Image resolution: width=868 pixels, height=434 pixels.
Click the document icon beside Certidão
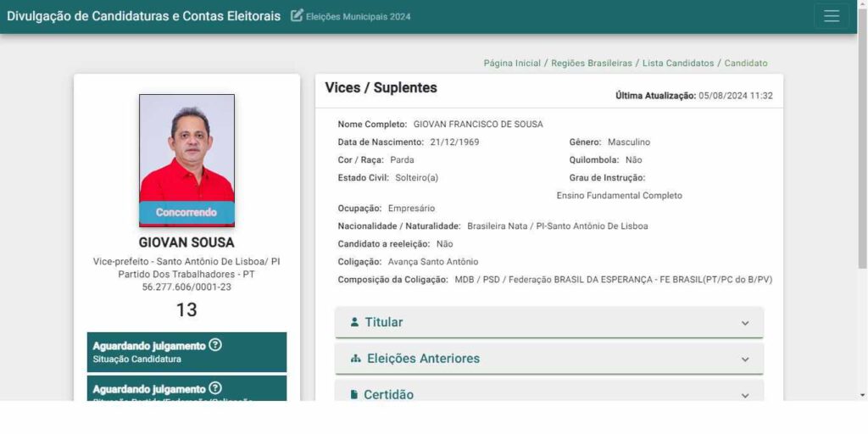pos(354,395)
